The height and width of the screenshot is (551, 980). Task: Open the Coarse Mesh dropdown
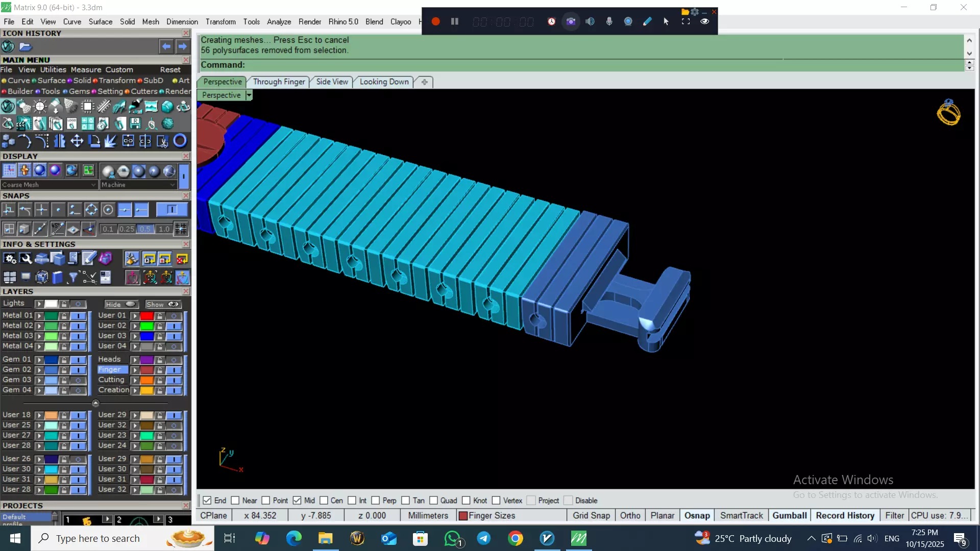click(93, 185)
